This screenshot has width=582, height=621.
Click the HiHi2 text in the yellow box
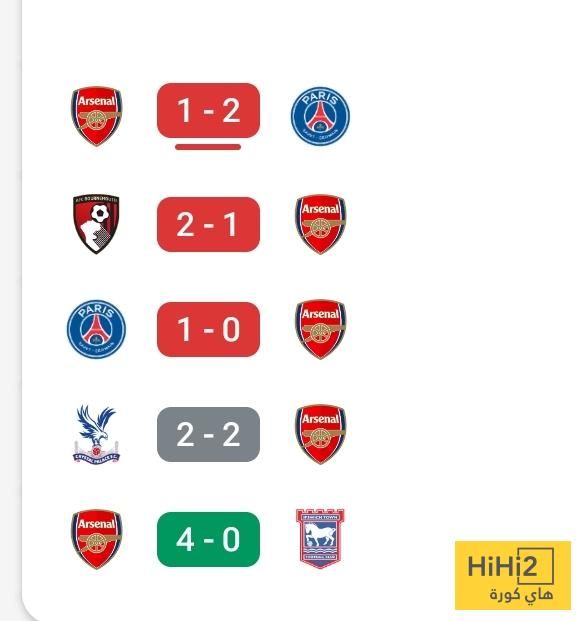502,566
